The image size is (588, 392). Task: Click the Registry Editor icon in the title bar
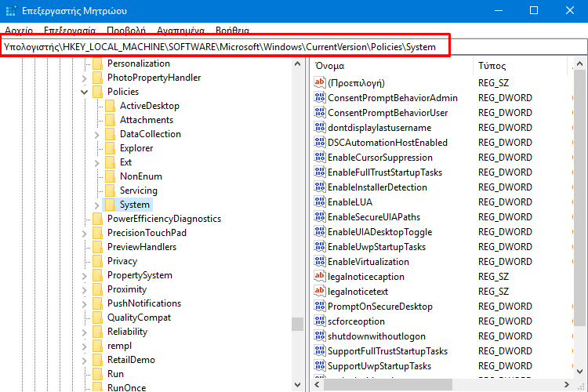point(11,10)
